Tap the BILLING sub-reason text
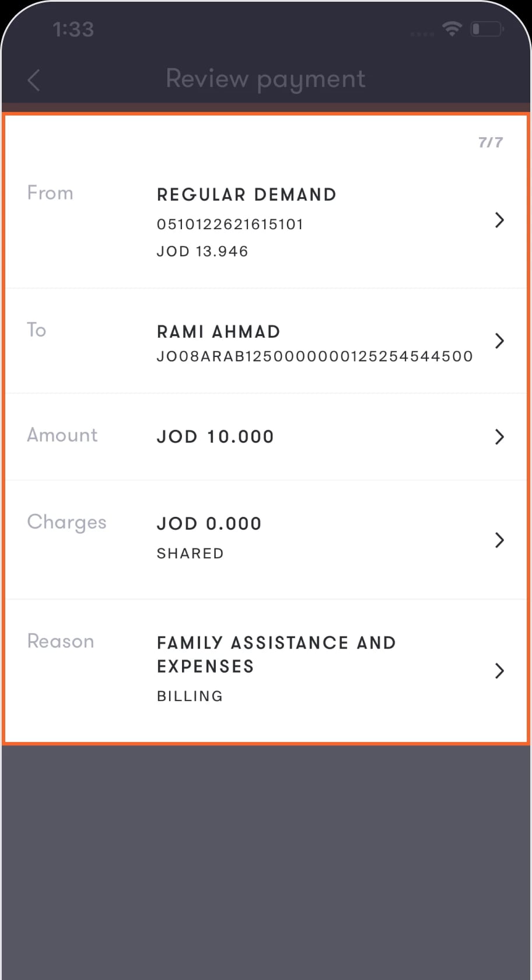 [x=190, y=696]
